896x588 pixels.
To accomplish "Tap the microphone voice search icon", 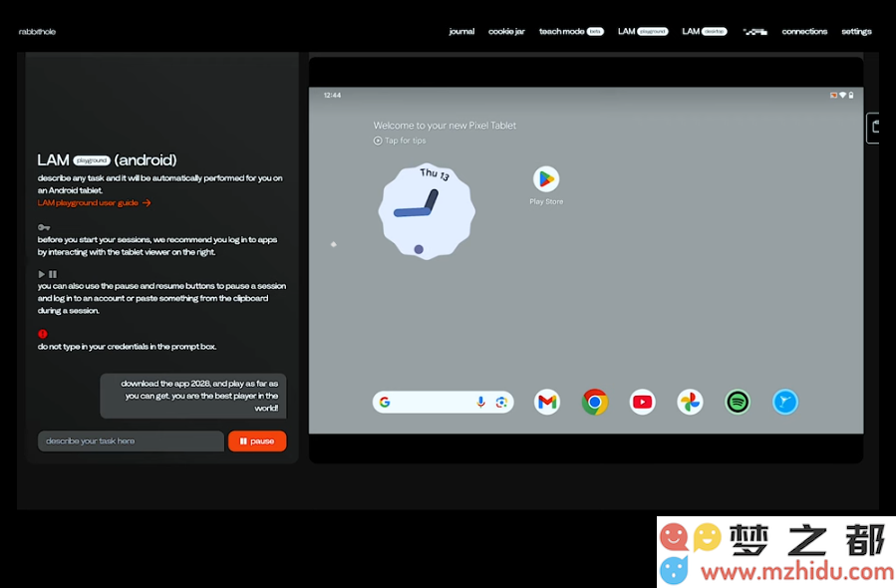I will (x=481, y=403).
